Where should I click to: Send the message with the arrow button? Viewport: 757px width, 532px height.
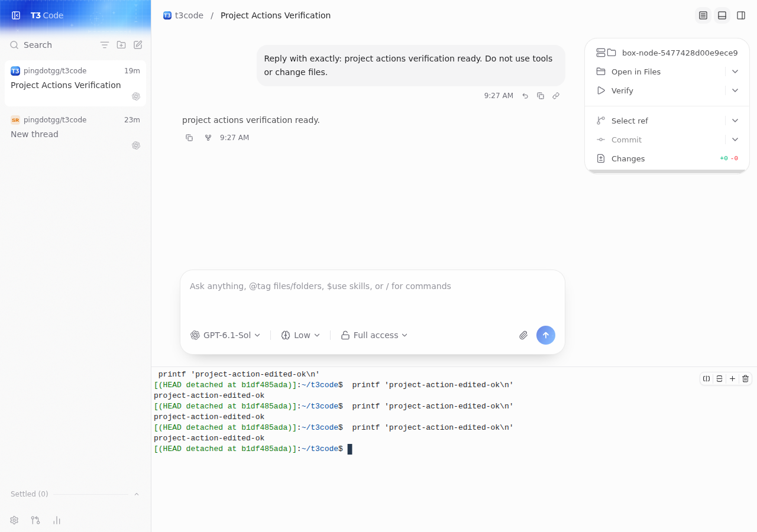(546, 335)
